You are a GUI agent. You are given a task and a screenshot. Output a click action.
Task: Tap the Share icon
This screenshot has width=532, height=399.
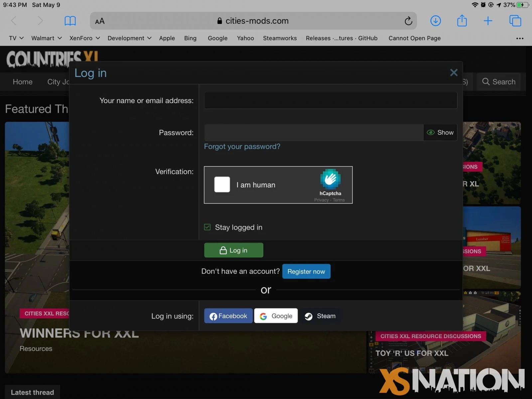click(462, 21)
